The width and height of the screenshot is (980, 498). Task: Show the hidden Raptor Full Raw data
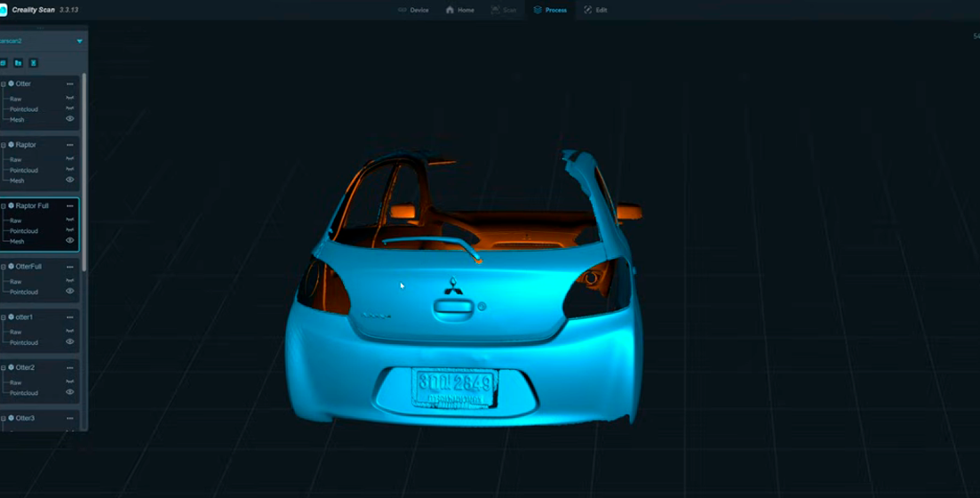coord(70,221)
